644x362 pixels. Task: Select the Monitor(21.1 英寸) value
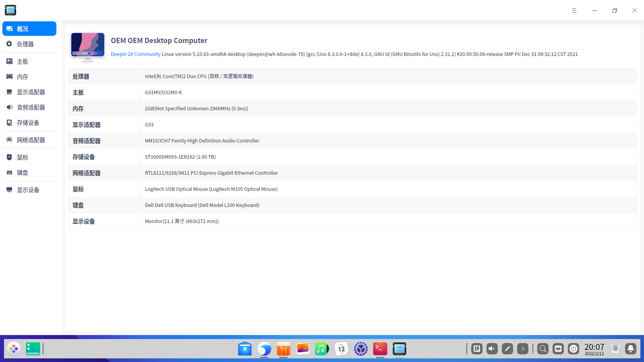coord(182,221)
